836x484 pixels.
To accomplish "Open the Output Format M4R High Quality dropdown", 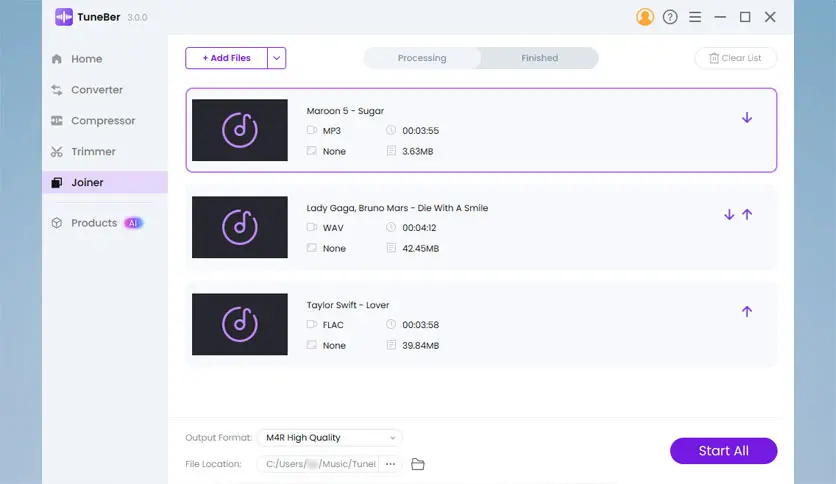I will [x=329, y=438].
